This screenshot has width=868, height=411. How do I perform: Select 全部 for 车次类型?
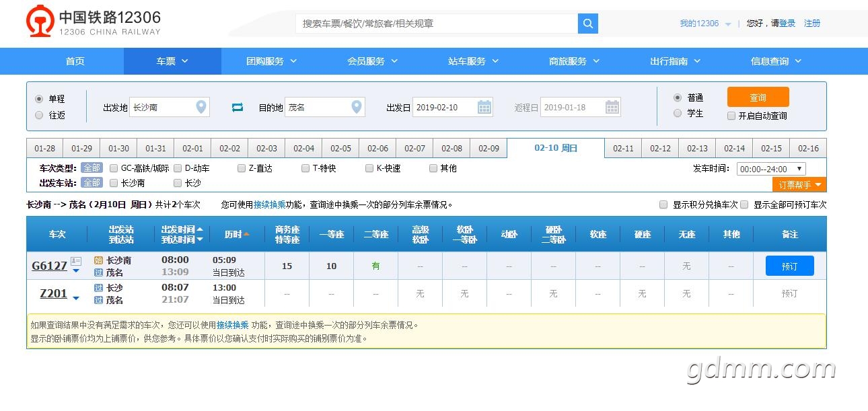(92, 168)
